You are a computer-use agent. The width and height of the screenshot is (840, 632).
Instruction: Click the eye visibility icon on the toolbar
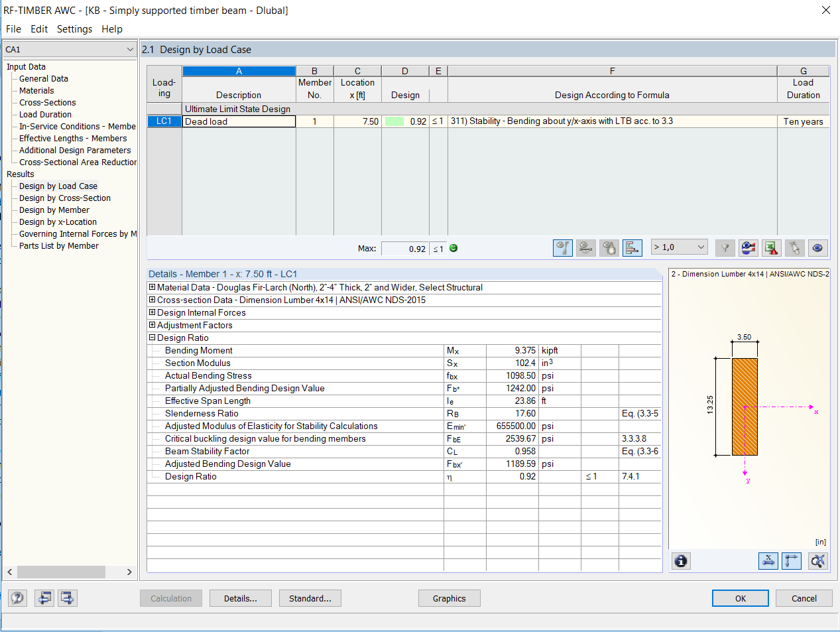click(817, 247)
